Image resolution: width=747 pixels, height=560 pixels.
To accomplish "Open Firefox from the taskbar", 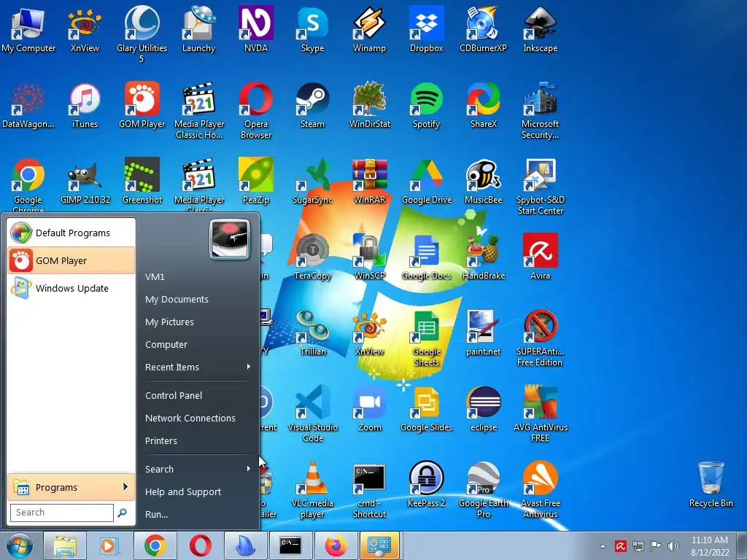I will pyautogui.click(x=336, y=545).
